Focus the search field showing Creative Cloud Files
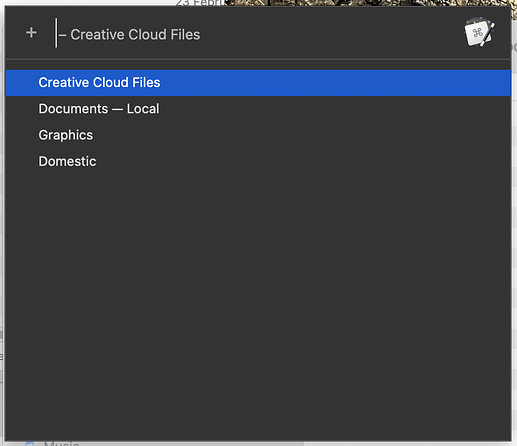Viewport: 517px width, 446px height. pos(257,34)
